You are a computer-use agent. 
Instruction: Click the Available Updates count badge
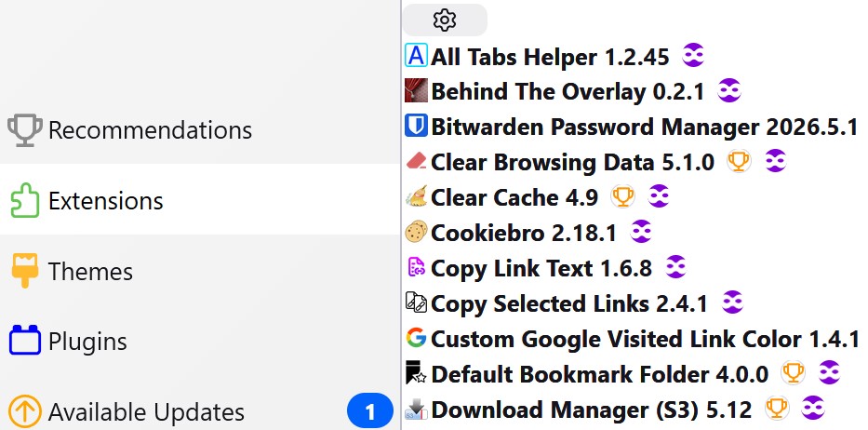coord(369,411)
